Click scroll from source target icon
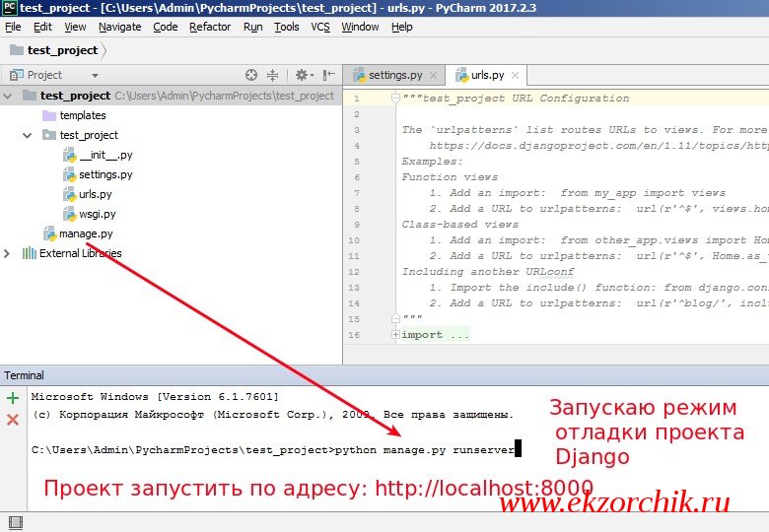Viewport: 769px width, 532px height. pyautogui.click(x=251, y=75)
